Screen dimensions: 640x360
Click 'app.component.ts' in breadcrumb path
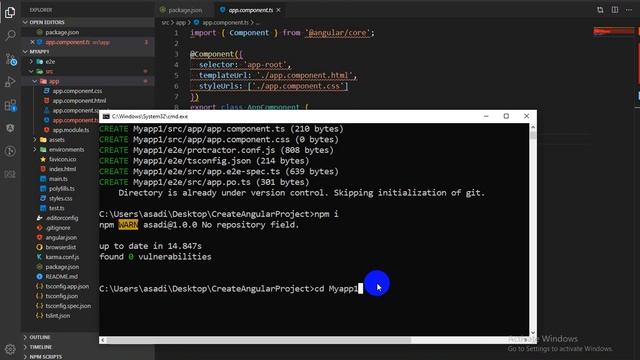tap(225, 23)
